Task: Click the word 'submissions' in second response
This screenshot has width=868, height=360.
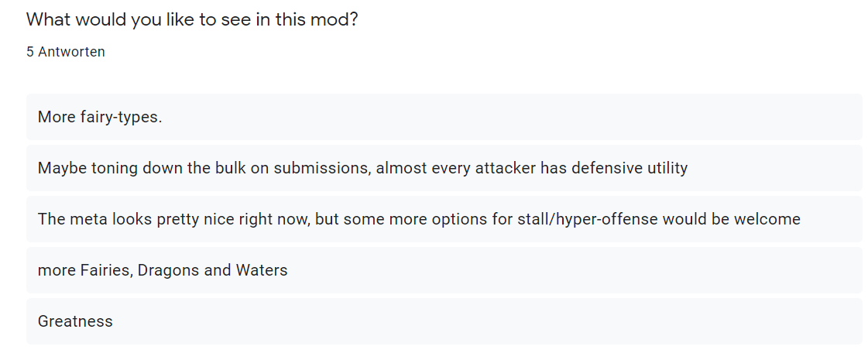Action: [322, 168]
